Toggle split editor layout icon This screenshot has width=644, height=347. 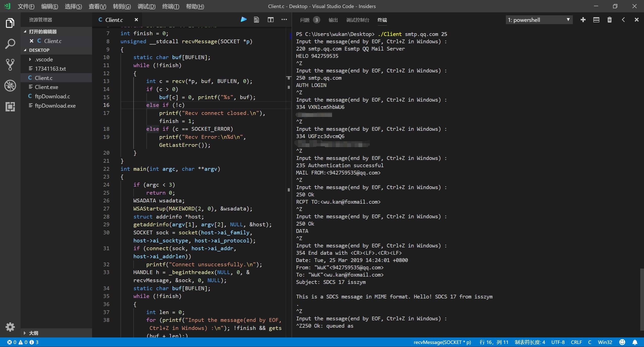coord(270,20)
